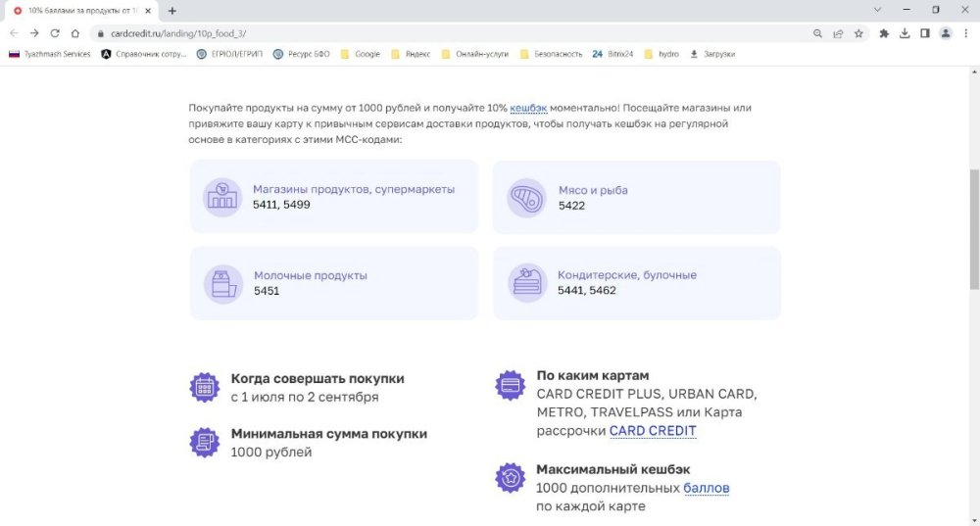The height and width of the screenshot is (526, 980).
Task: Open the Chrome three-dot menu
Action: pos(966,32)
